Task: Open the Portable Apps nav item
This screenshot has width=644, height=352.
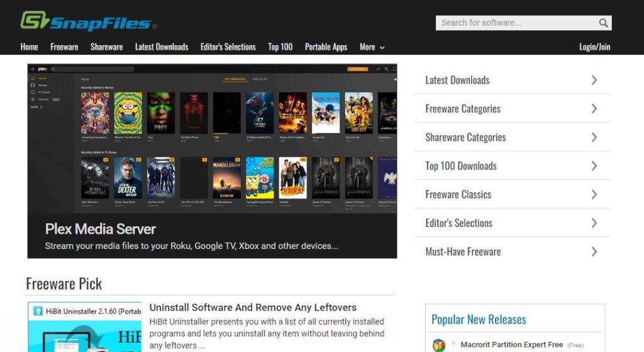Action: point(326,47)
